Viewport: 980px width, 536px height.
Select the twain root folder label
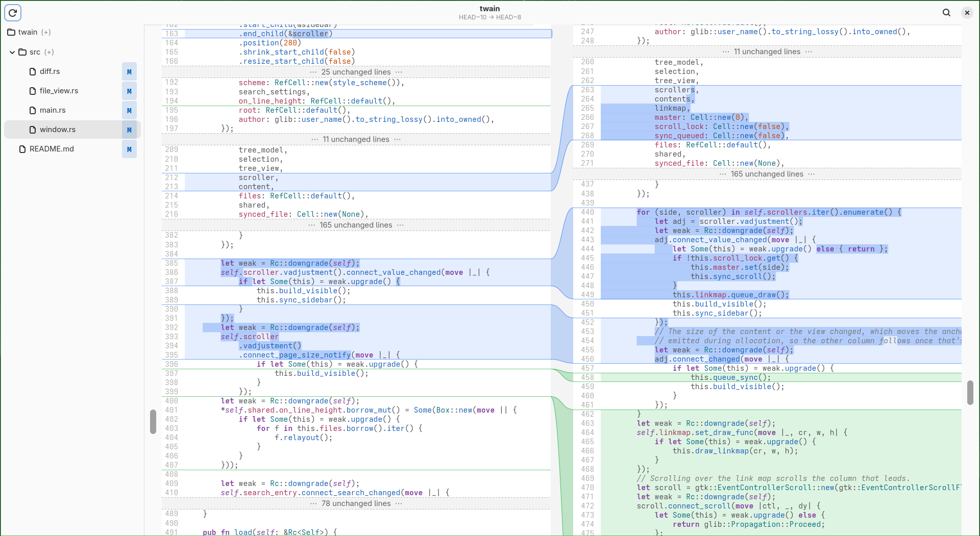point(28,32)
